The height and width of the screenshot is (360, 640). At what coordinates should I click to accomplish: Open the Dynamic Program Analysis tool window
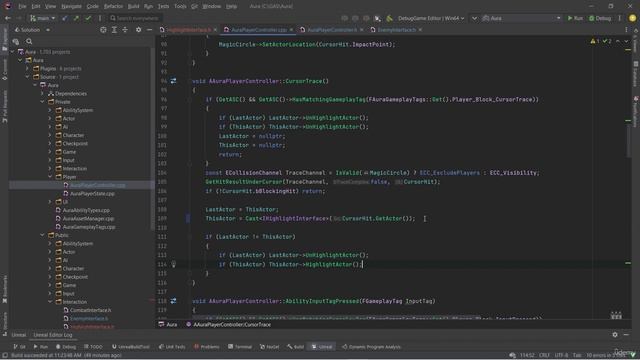pos(371,347)
